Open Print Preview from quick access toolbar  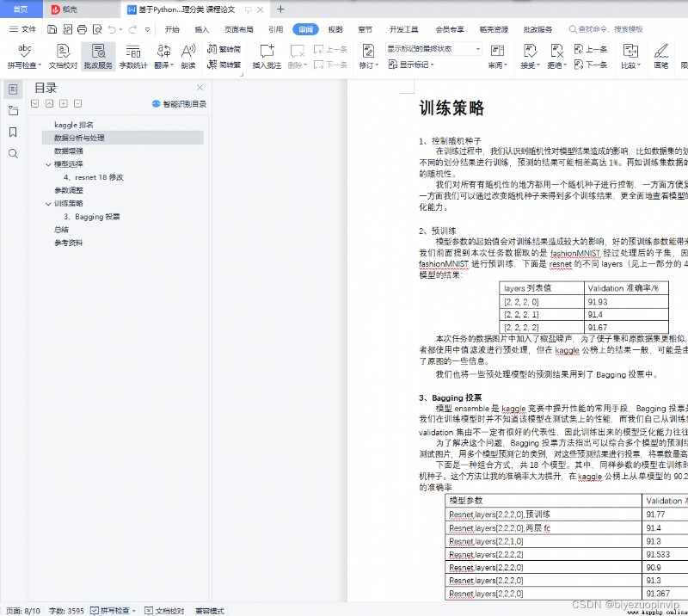[97, 29]
